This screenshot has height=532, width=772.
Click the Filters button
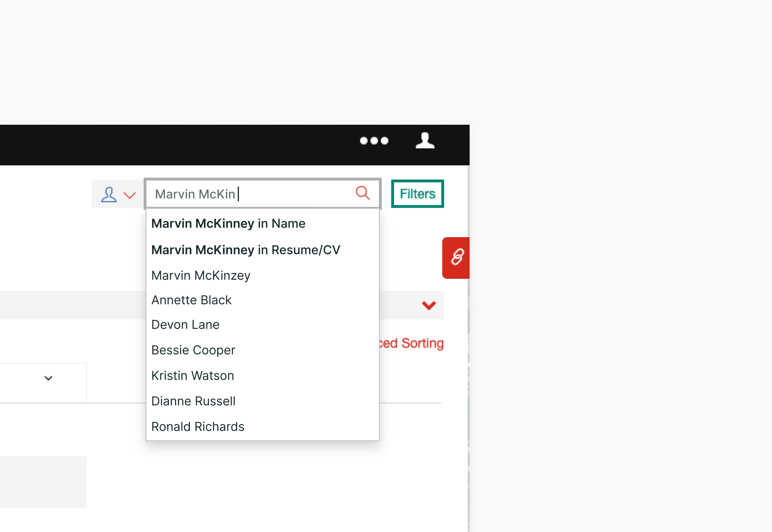pos(417,194)
